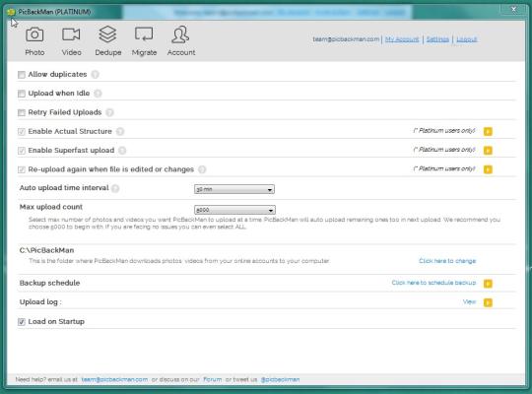Uncheck the Load on Startup checkbox
This screenshot has width=532, height=394.
[22, 322]
